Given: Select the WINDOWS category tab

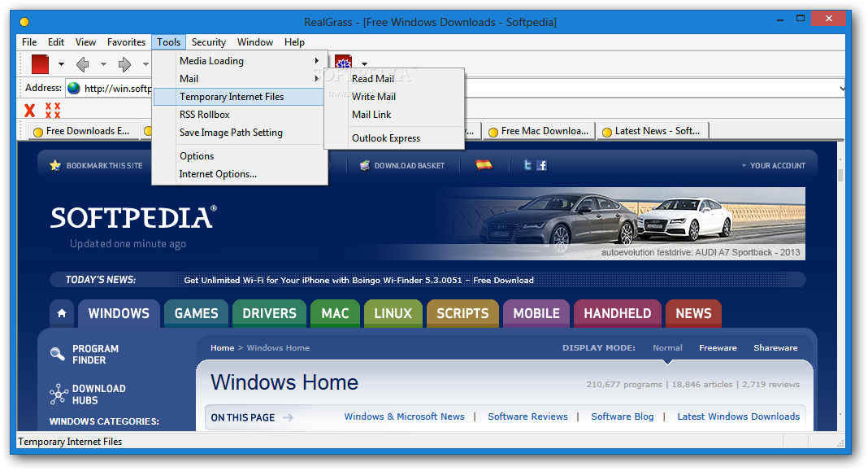Looking at the screenshot, I should (119, 314).
